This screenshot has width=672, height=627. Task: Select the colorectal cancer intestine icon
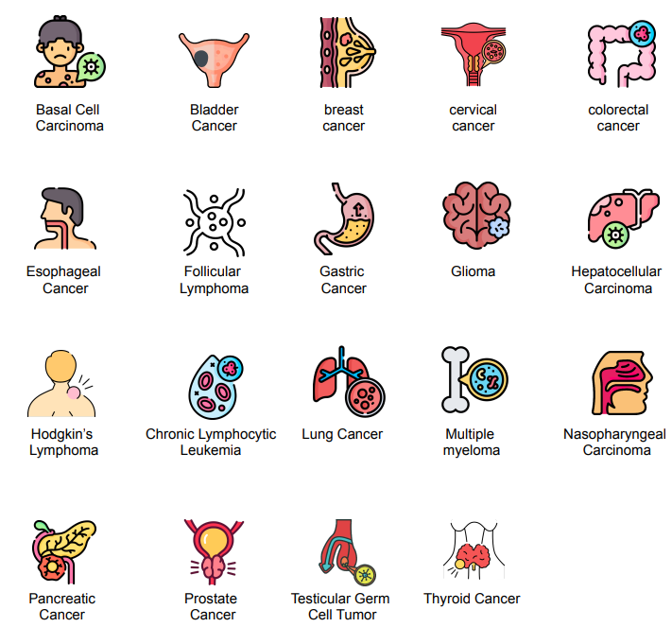[x=622, y=54]
